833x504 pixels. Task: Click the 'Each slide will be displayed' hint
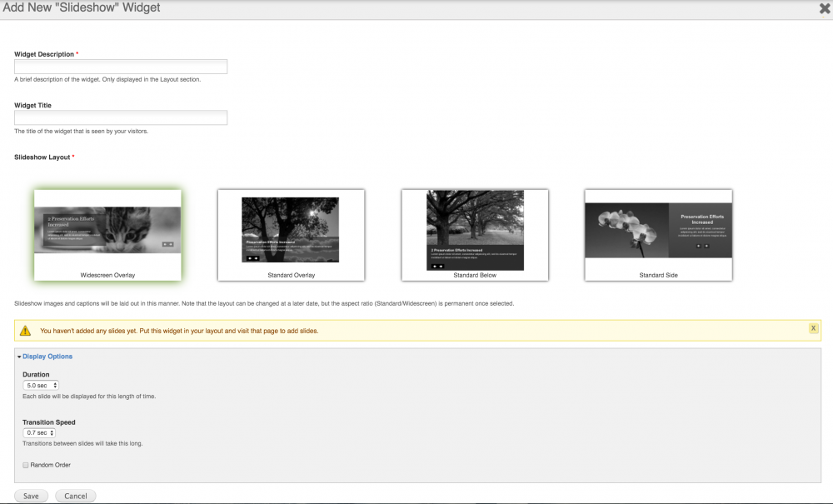89,397
